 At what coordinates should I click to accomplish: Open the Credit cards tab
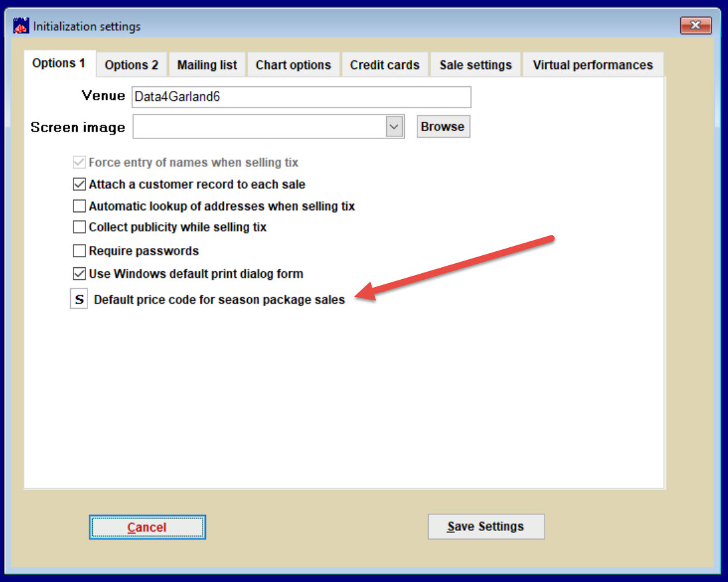385,64
